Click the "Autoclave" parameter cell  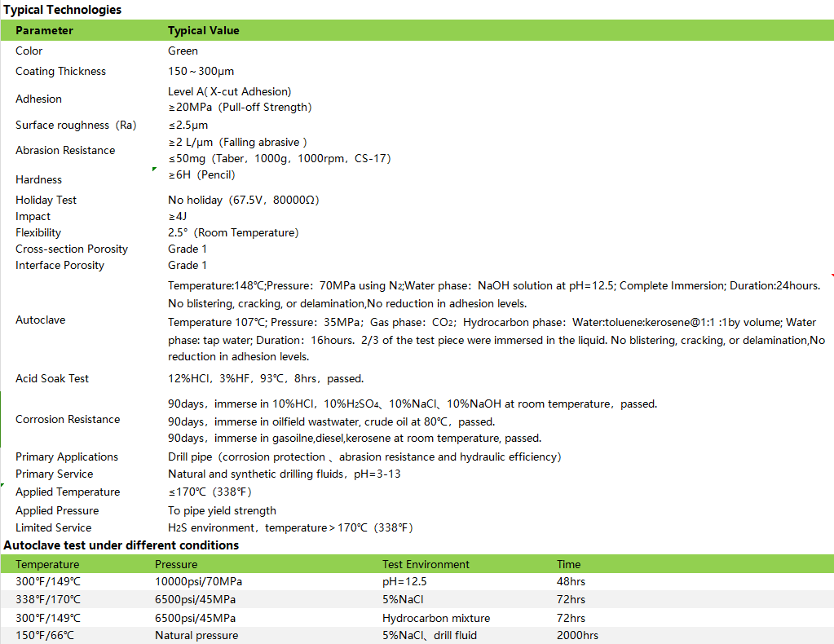40,320
